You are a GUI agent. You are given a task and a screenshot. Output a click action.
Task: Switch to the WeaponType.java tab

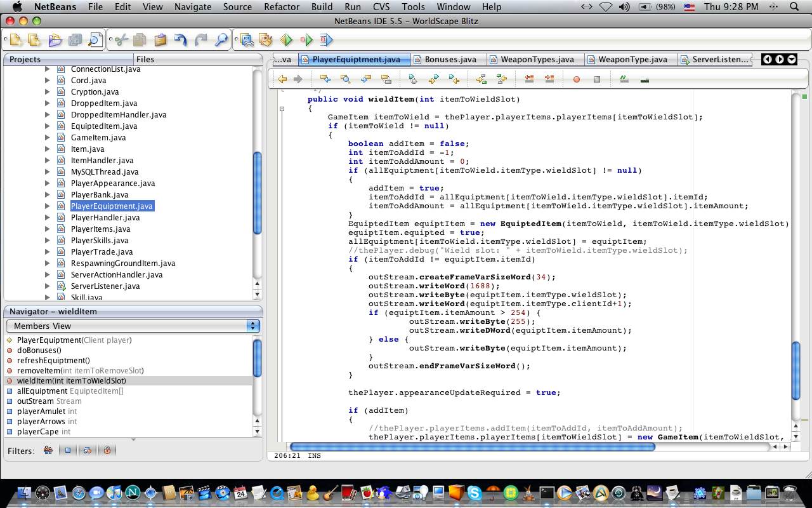[632, 60]
